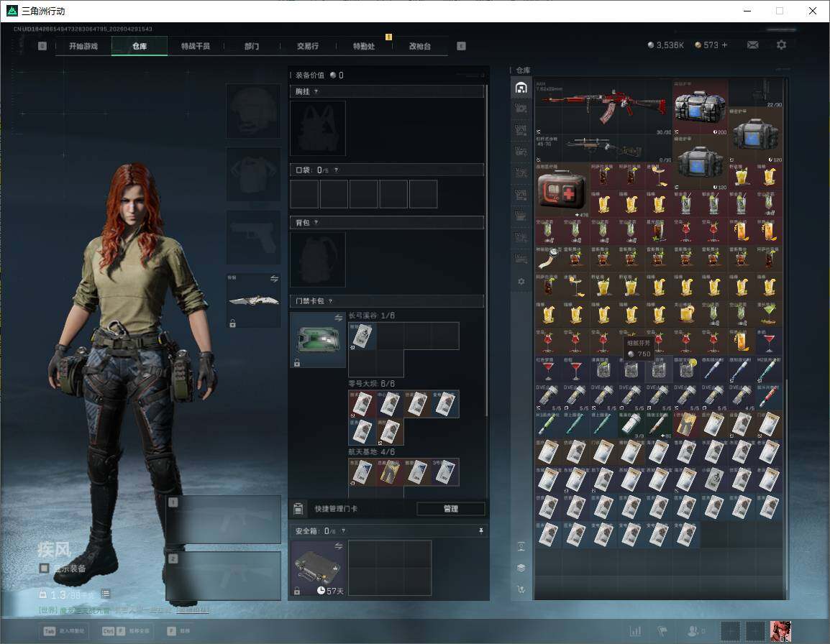830x644 pixels.
Task: Click the help icon beside 门禁卡包
Action: click(330, 301)
